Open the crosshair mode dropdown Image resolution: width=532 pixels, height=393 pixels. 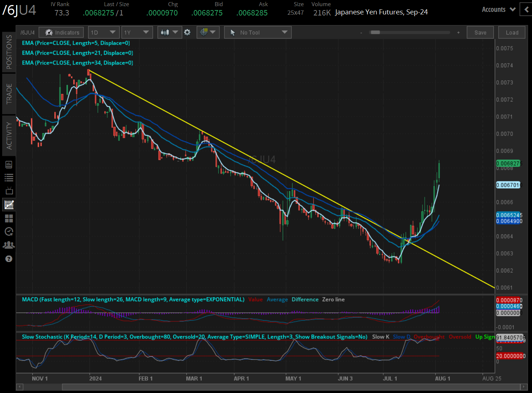[x=208, y=32]
